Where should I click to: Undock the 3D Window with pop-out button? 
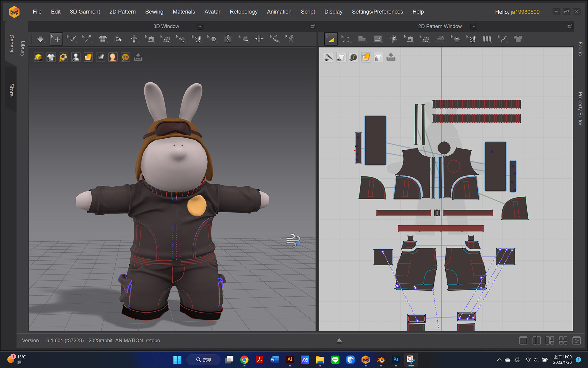coord(313,26)
